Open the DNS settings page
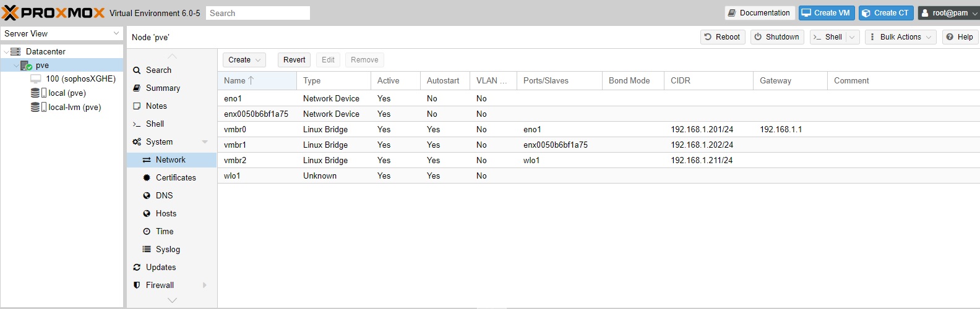The image size is (980, 309). [164, 196]
